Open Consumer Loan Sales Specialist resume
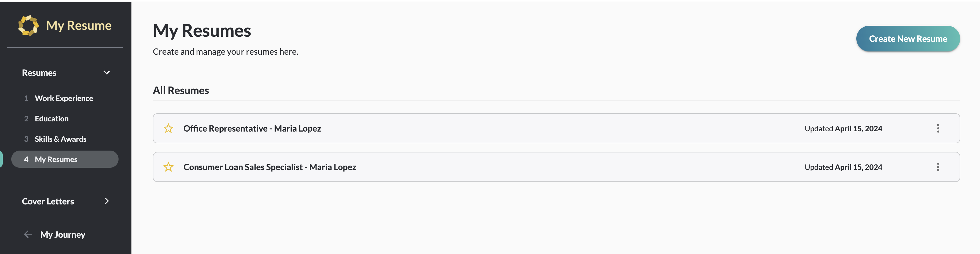 [269, 167]
